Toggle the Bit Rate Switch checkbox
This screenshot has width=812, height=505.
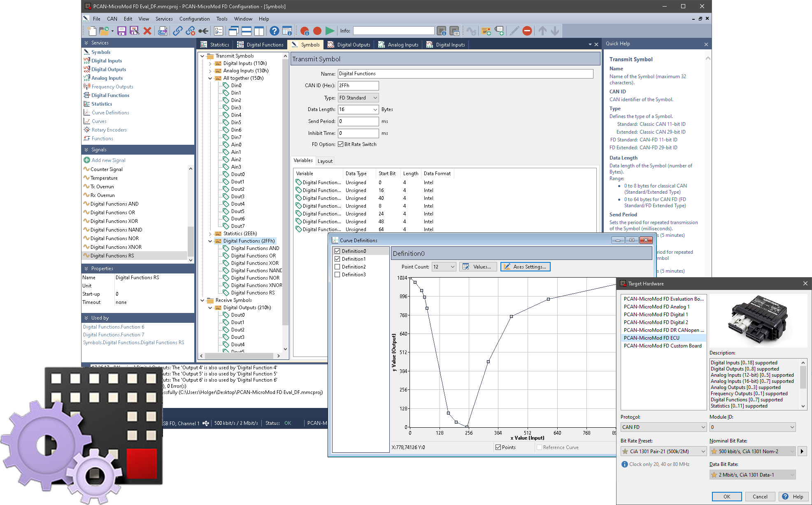click(x=340, y=144)
